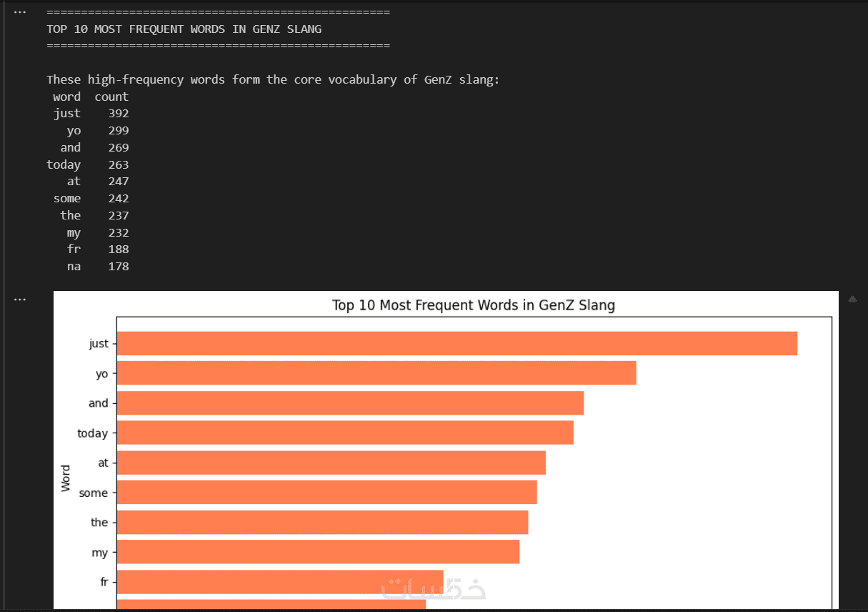Viewport: 868px width, 612px height.
Task: Click the count value 392 in the table
Action: (119, 113)
